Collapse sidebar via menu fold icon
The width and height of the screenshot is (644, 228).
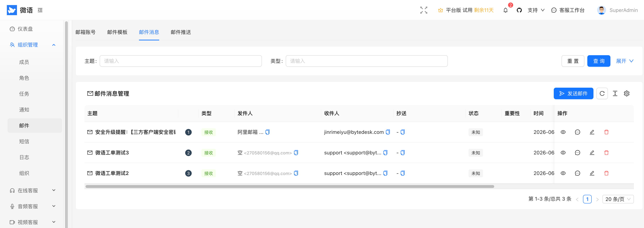point(40,10)
